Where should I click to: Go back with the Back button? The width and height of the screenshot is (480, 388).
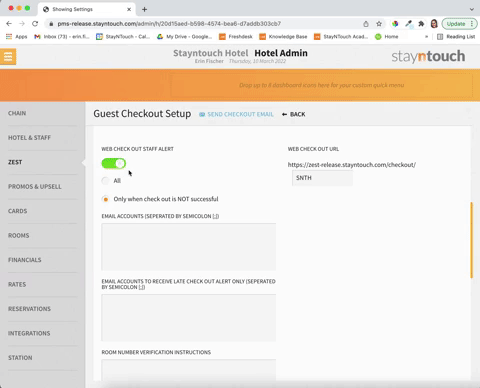click(294, 114)
